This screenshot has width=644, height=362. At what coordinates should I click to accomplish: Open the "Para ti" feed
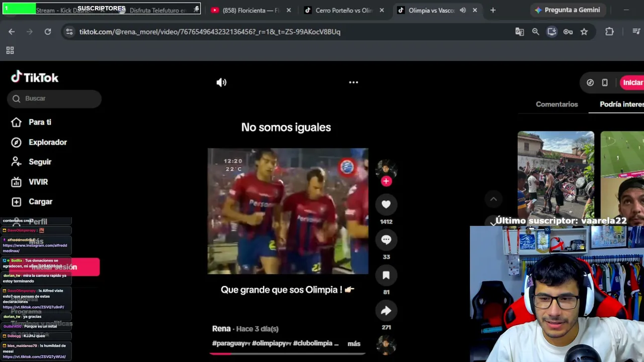(x=31, y=122)
